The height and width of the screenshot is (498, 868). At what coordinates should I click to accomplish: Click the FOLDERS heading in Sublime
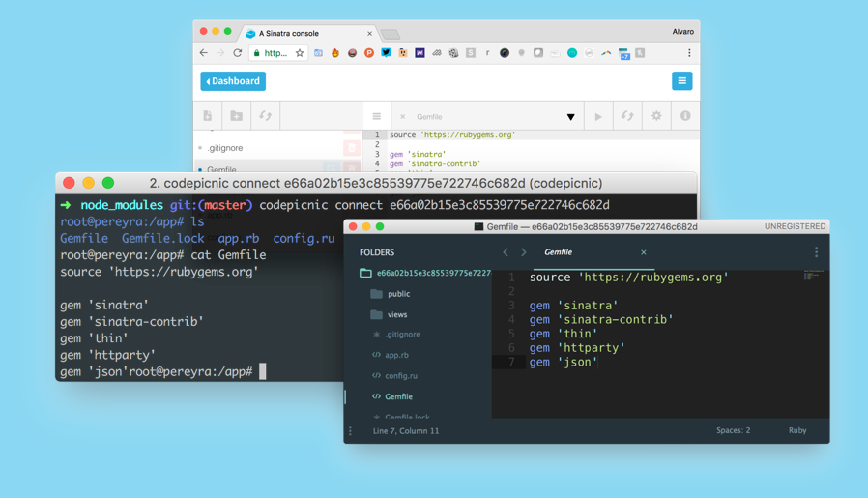click(x=377, y=252)
